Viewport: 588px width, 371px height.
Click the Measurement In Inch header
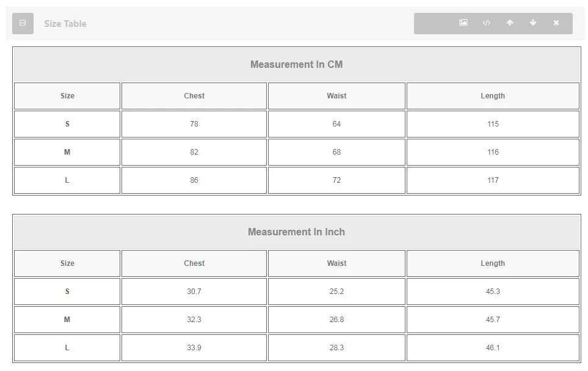click(x=297, y=232)
